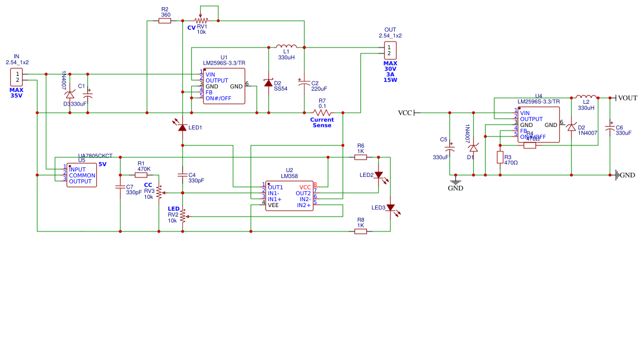Click capacitor C5 330uF symbol

[450, 147]
